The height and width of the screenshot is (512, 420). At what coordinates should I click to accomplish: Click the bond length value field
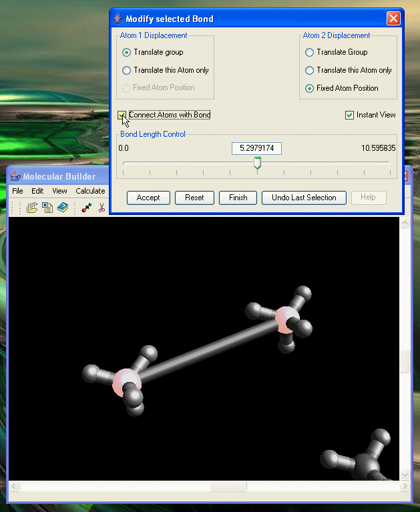coord(256,148)
